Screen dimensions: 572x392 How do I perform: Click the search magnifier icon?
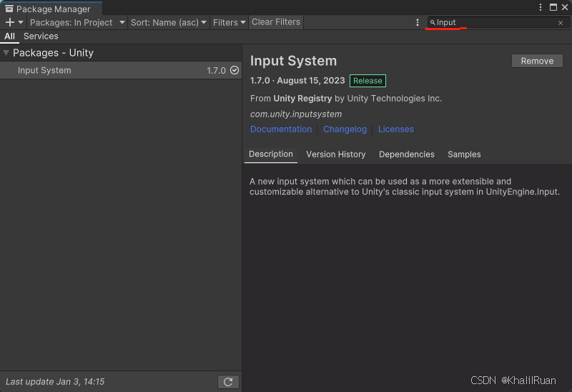(x=433, y=23)
